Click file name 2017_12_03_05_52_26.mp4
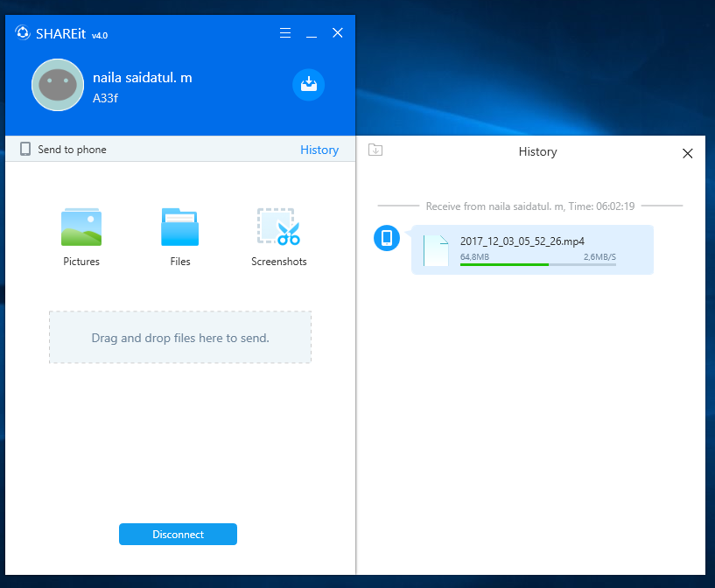Screen dimensions: 715x588 click(522, 241)
